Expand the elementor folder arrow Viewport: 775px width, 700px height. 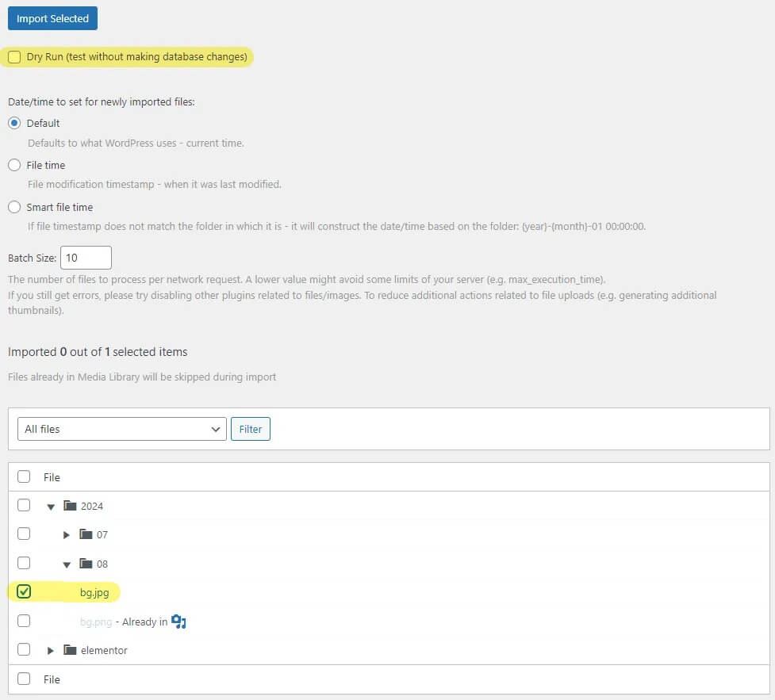[51, 651]
